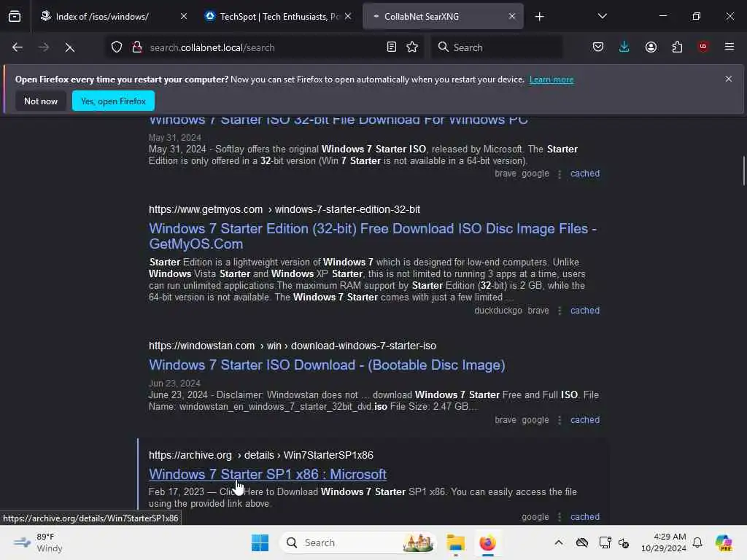Click the Windows taskbar Search box
Screen dimensions: 747x560
358,542
